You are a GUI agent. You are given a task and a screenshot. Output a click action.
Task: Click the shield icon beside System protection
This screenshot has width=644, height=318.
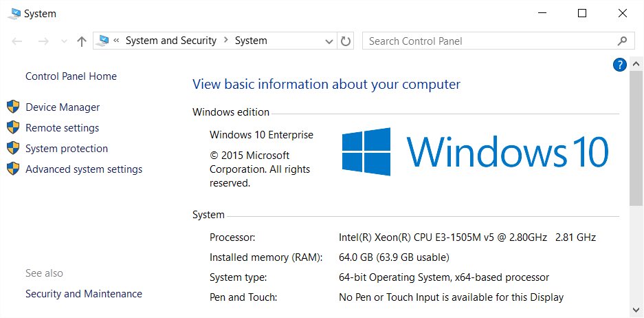(13, 148)
